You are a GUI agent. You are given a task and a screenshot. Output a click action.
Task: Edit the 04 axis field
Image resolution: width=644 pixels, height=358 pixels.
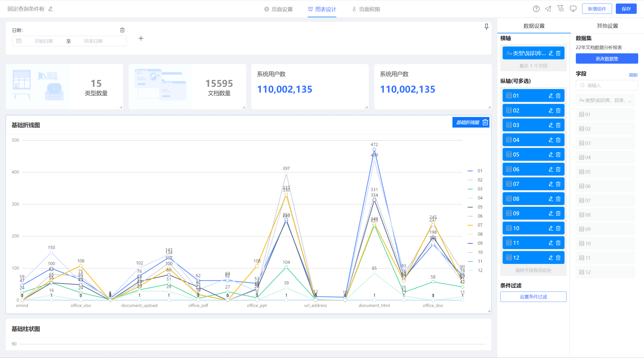551,140
